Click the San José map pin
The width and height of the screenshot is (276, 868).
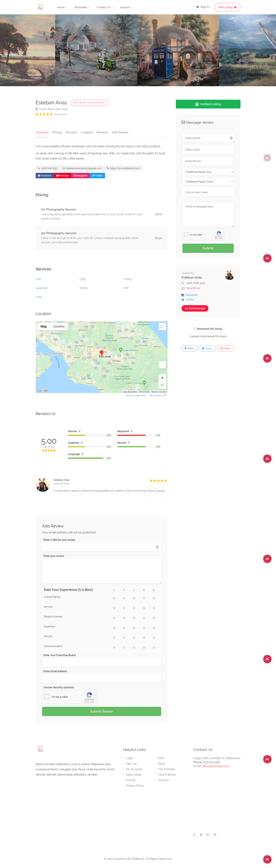[101, 353]
